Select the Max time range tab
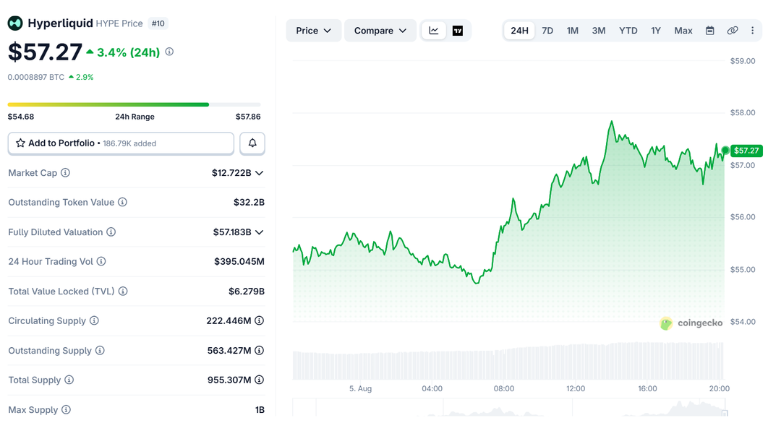 (683, 30)
